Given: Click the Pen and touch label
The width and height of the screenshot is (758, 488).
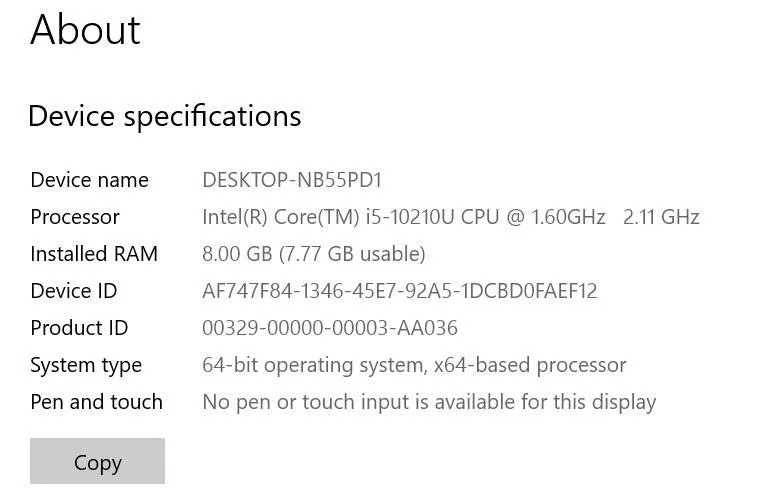Looking at the screenshot, I should click(97, 402).
